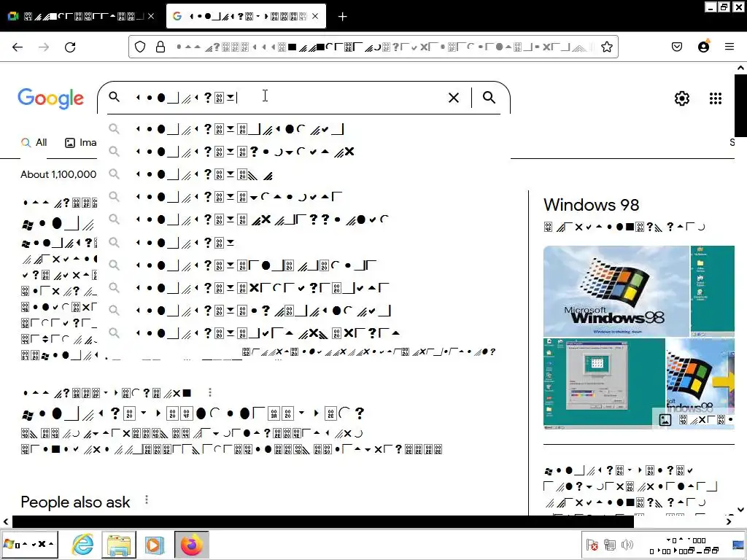Open the three-dot menu beside People also ask

pyautogui.click(x=146, y=499)
